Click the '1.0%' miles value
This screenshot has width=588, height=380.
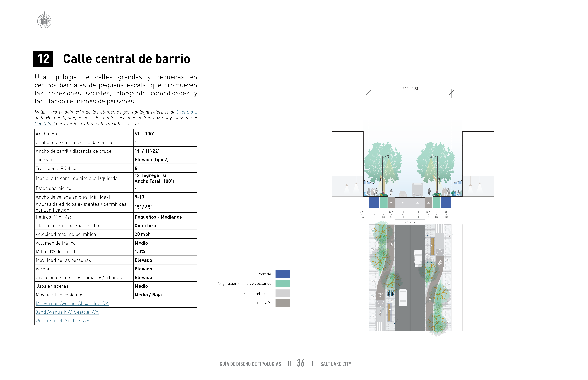point(140,252)
